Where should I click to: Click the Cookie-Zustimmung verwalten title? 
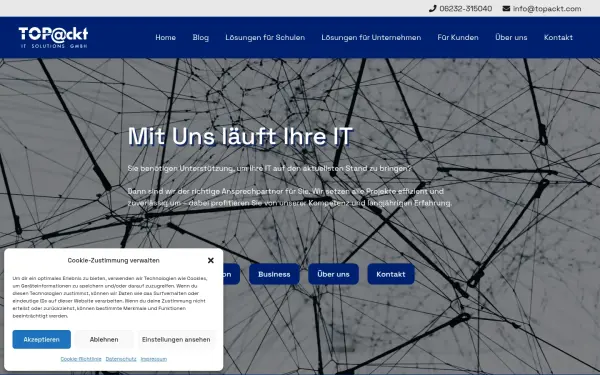pos(113,260)
